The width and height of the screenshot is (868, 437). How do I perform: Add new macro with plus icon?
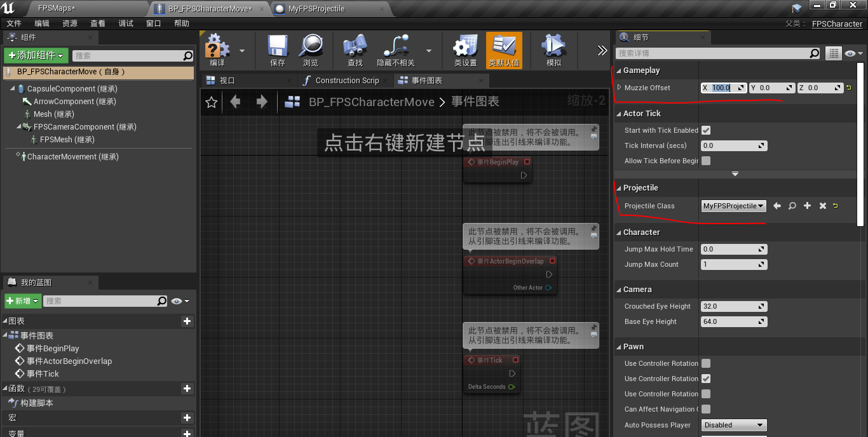click(x=187, y=418)
